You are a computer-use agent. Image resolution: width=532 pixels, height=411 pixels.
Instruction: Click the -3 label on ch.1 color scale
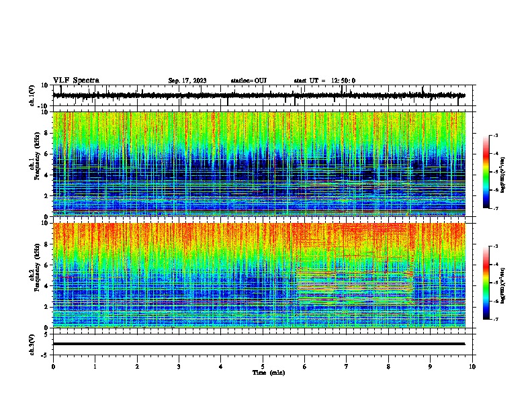(495, 135)
